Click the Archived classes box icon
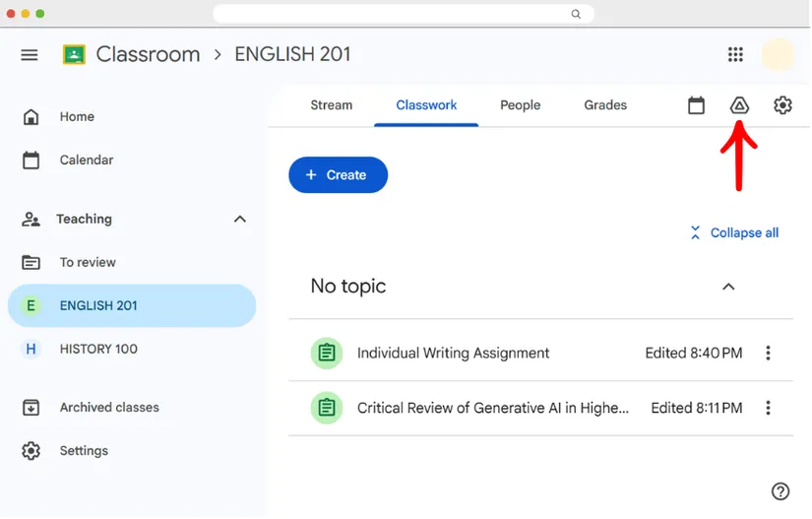The height and width of the screenshot is (519, 812). (x=31, y=408)
